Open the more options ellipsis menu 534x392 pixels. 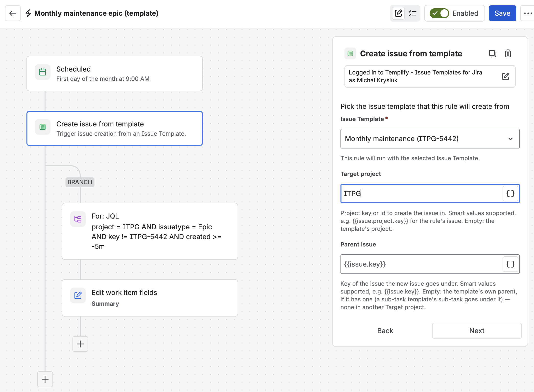coord(528,13)
